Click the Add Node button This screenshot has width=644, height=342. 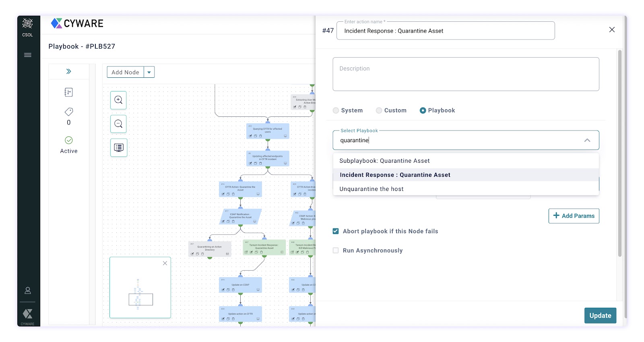[x=126, y=72]
